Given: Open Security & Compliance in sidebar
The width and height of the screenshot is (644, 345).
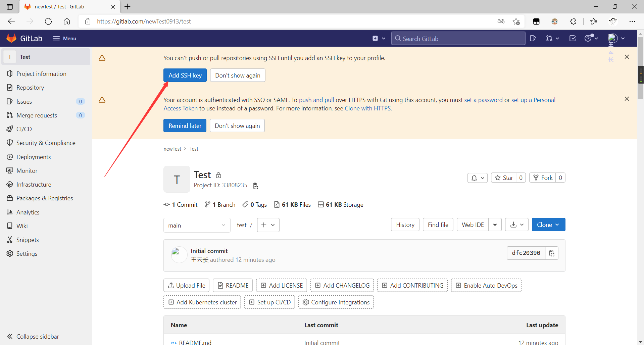Looking at the screenshot, I should pyautogui.click(x=46, y=143).
